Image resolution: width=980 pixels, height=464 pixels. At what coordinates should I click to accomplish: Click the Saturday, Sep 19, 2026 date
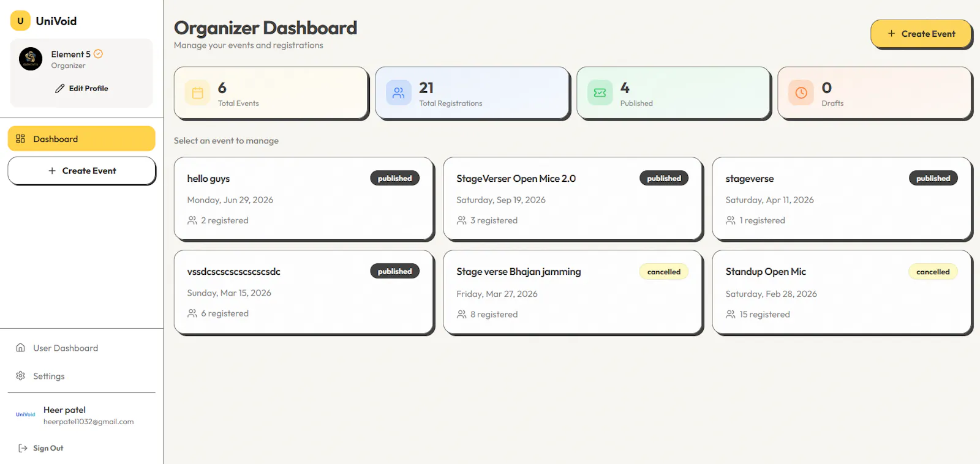point(501,200)
